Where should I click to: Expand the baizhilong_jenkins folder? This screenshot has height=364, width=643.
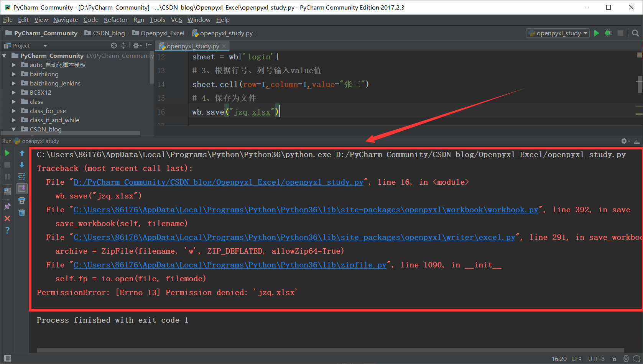[x=14, y=83]
